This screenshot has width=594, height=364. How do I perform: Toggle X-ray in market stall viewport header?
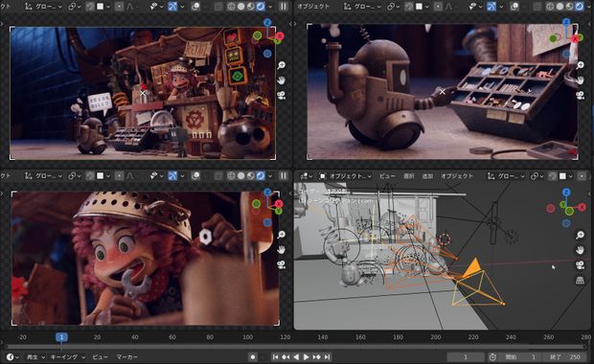coord(218,7)
